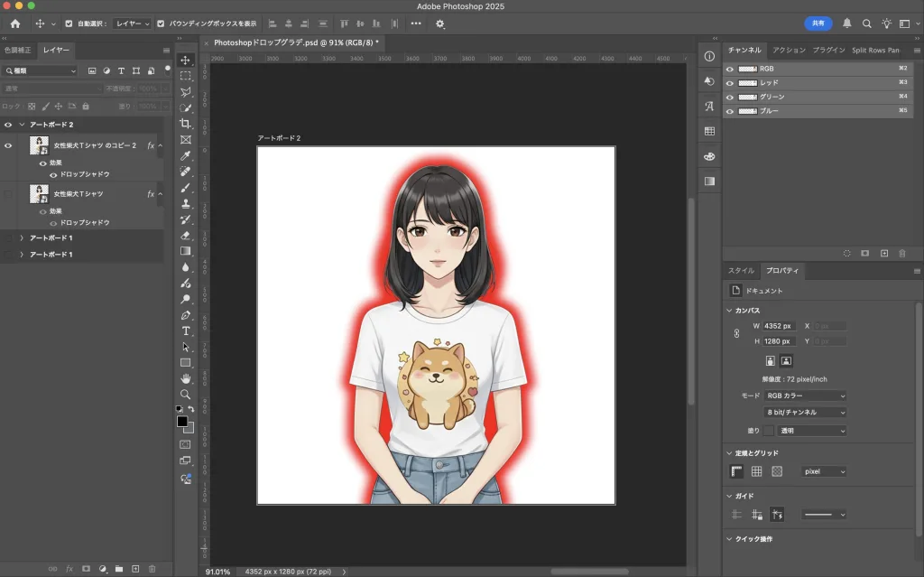Switch to the 色調補正 tab
The image size is (924, 577).
tap(18, 51)
